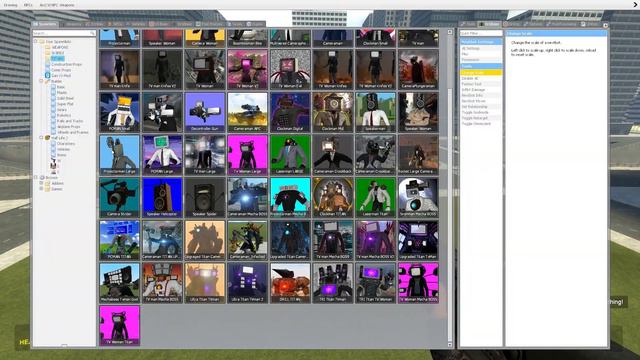
Task: Open the Construction Props spawnlist
Action: click(66, 64)
